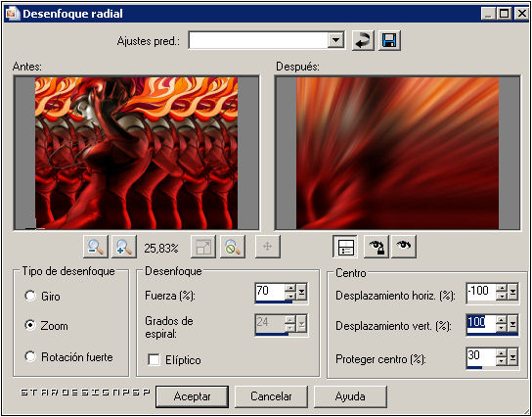Expand the Proteger centro dropdown arrow
This screenshot has width=532, height=417.
[513, 356]
